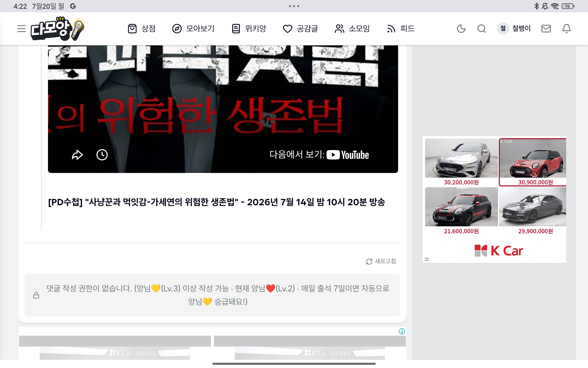Click the PD수첩 video title text
The width and height of the screenshot is (588, 368).
click(216, 202)
